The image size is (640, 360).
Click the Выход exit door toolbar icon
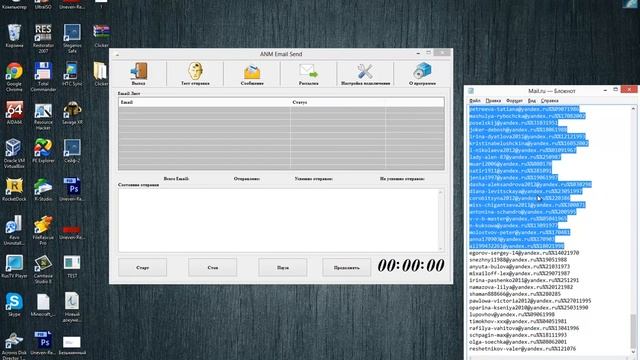point(138,74)
